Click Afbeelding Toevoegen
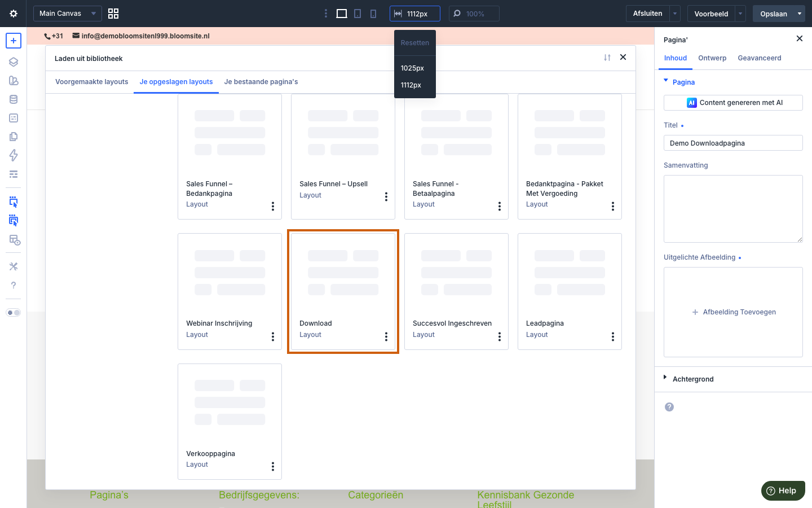Viewport: 812px width, 508px height. (733, 312)
